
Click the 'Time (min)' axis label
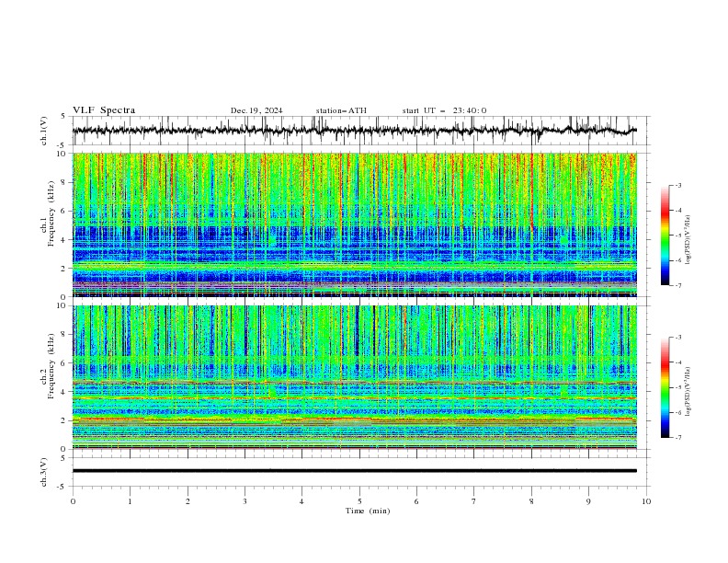[368, 511]
